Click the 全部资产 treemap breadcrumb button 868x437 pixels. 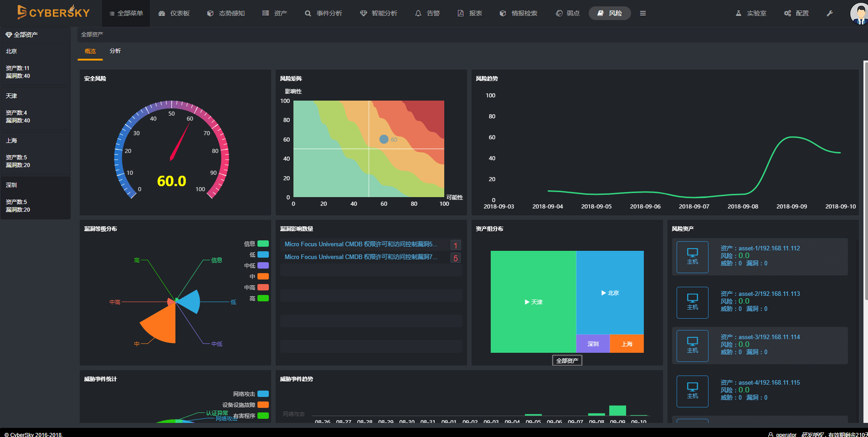[x=567, y=361]
